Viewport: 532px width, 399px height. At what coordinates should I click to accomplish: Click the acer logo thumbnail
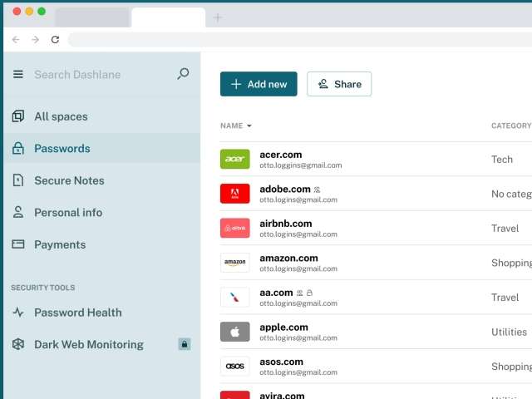(x=234, y=159)
